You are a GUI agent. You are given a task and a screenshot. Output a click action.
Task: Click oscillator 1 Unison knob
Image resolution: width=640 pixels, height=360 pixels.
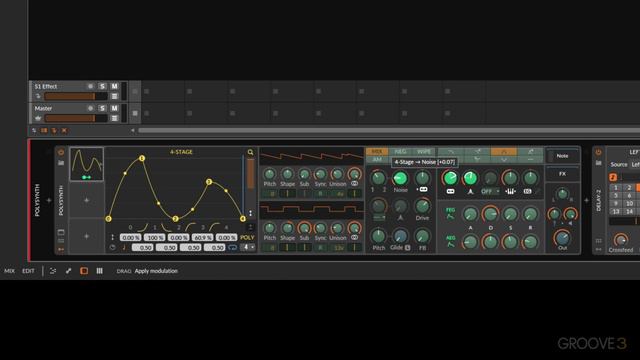(x=337, y=174)
